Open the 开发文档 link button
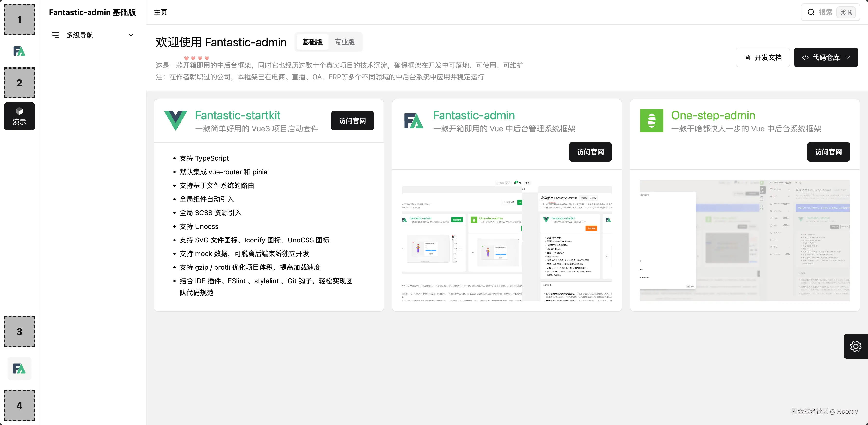 click(x=762, y=58)
